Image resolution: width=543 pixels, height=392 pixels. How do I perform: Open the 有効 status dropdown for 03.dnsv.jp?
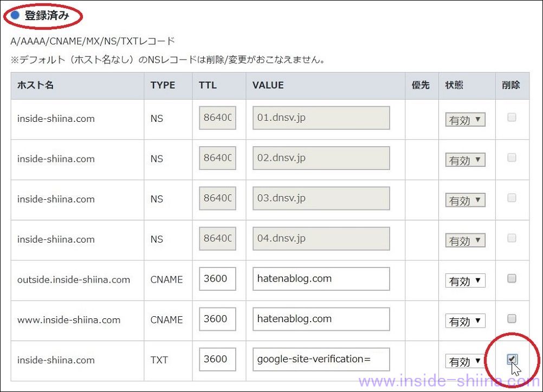click(x=464, y=200)
